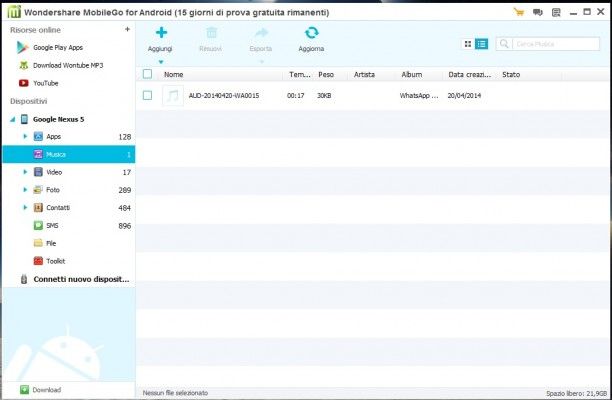Open the Foto section
The height and width of the screenshot is (400, 612).
53,190
